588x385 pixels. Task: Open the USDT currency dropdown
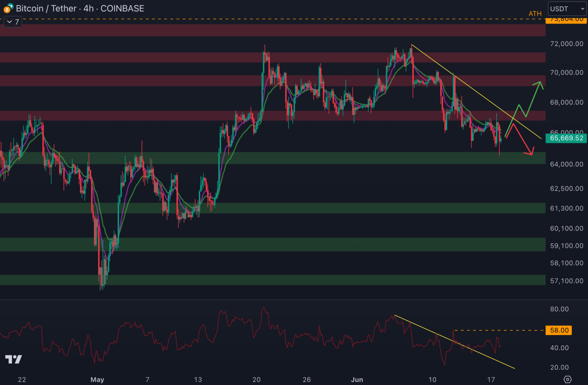[567, 9]
